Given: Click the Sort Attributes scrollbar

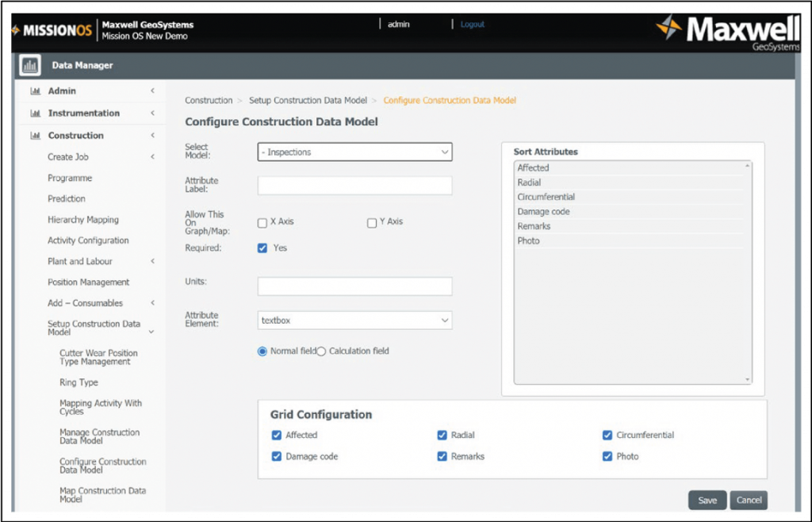Looking at the screenshot, I should click(749, 270).
